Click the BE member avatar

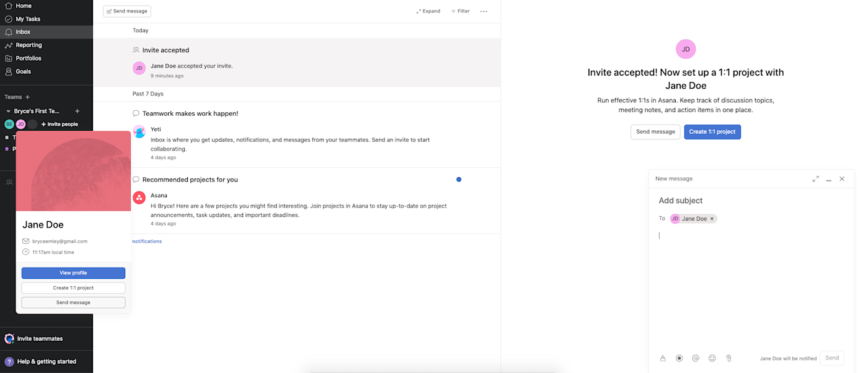[x=9, y=124]
